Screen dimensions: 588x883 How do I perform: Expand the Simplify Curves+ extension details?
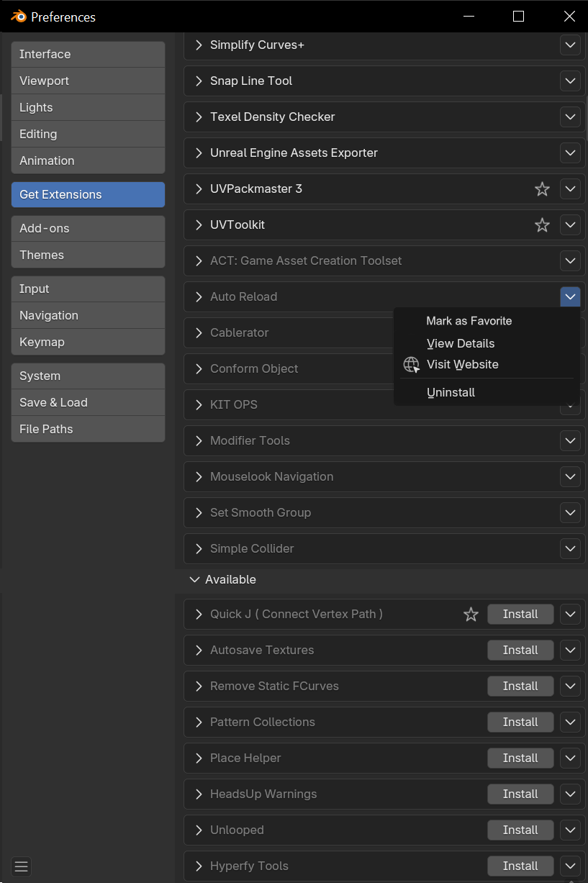199,45
